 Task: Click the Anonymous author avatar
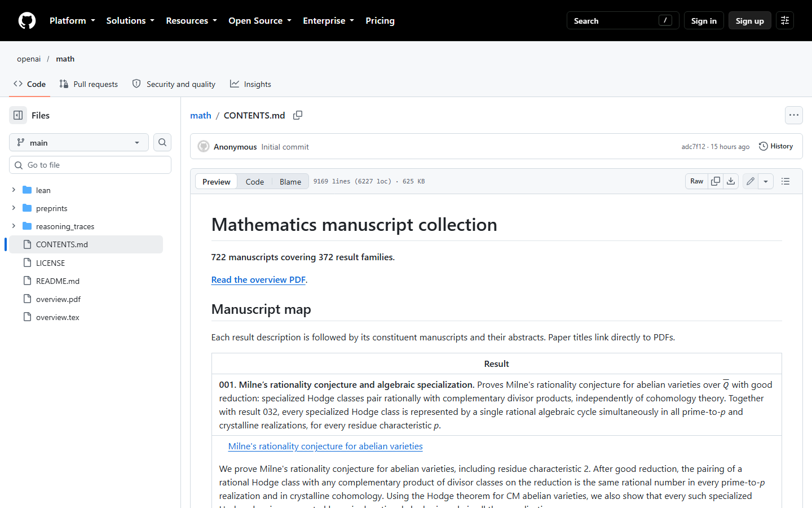coord(204,147)
